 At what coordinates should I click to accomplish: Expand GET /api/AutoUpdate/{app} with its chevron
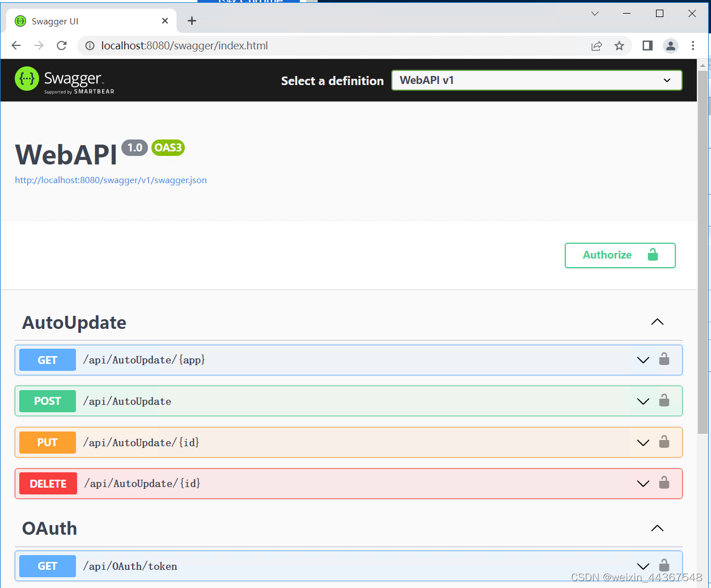[643, 360]
